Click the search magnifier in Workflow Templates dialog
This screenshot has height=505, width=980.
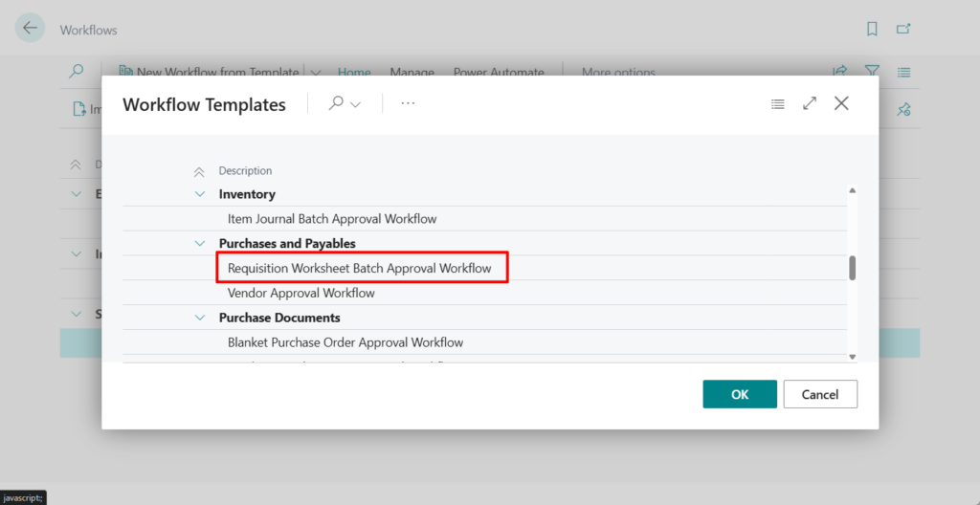coord(336,103)
